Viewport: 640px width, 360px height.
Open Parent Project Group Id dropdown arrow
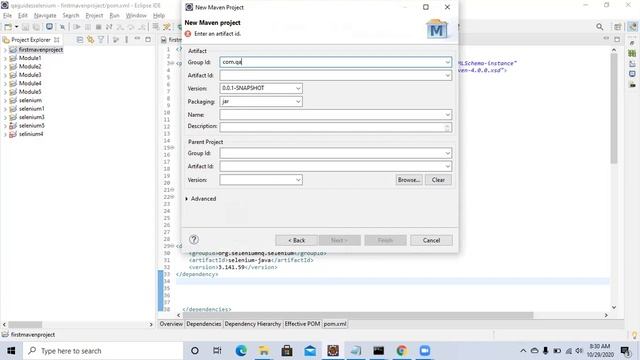pos(447,153)
